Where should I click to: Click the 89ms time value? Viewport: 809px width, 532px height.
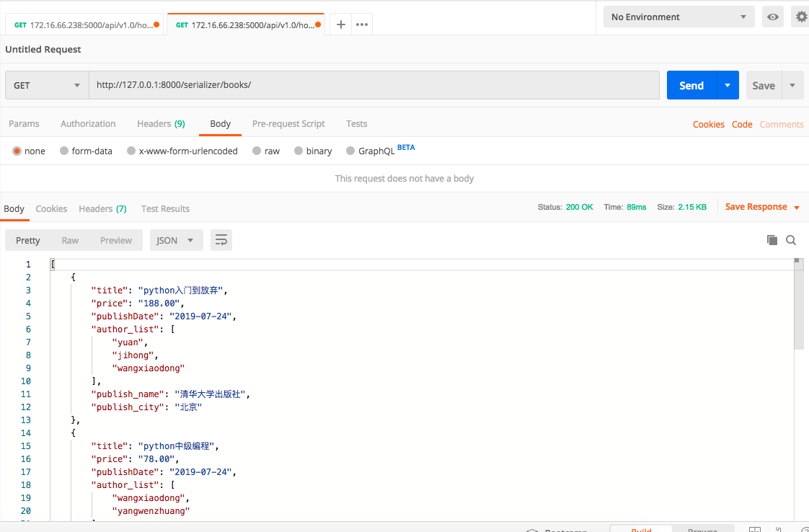pos(636,207)
